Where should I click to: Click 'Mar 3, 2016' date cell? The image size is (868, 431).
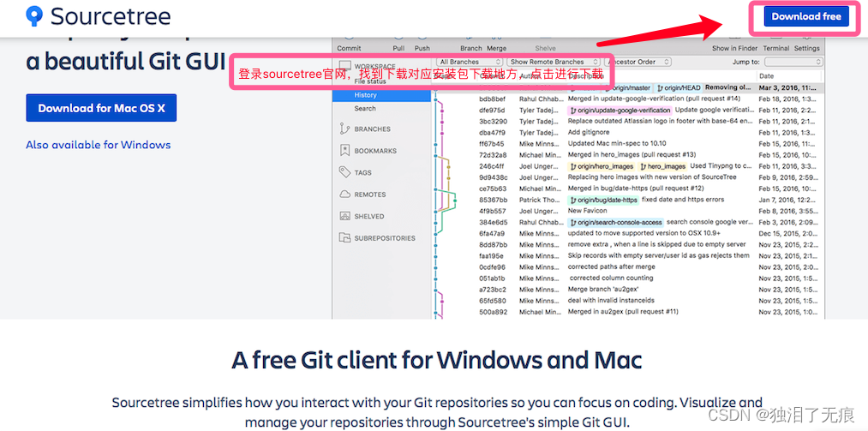pyautogui.click(x=788, y=88)
